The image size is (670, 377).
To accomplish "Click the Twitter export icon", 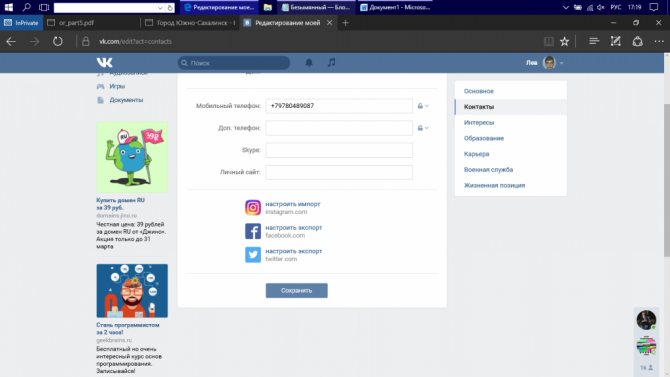I will click(x=253, y=255).
